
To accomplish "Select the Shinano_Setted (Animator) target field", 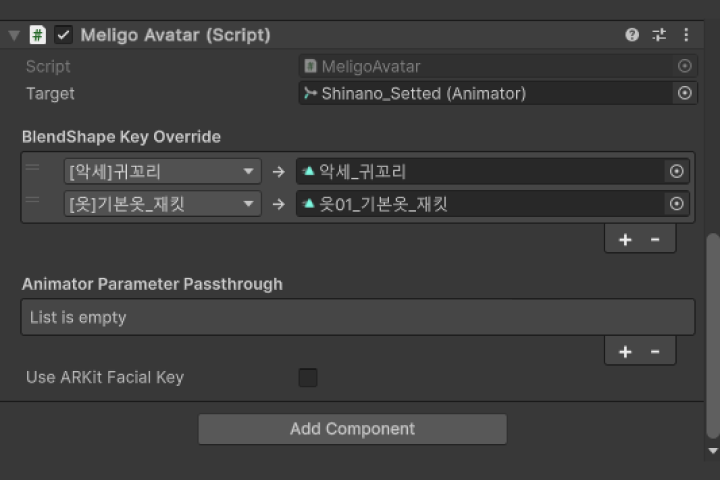I will tap(486, 93).
